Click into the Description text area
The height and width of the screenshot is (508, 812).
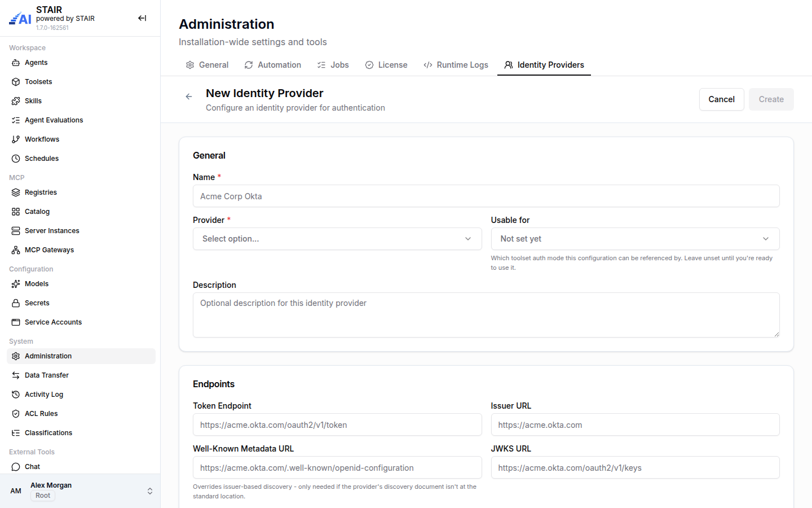(x=486, y=315)
